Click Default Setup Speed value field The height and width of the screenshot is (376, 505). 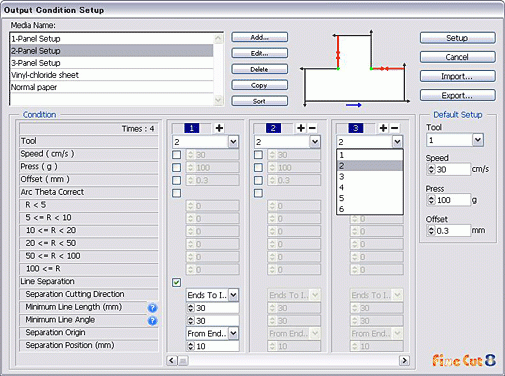[452, 169]
